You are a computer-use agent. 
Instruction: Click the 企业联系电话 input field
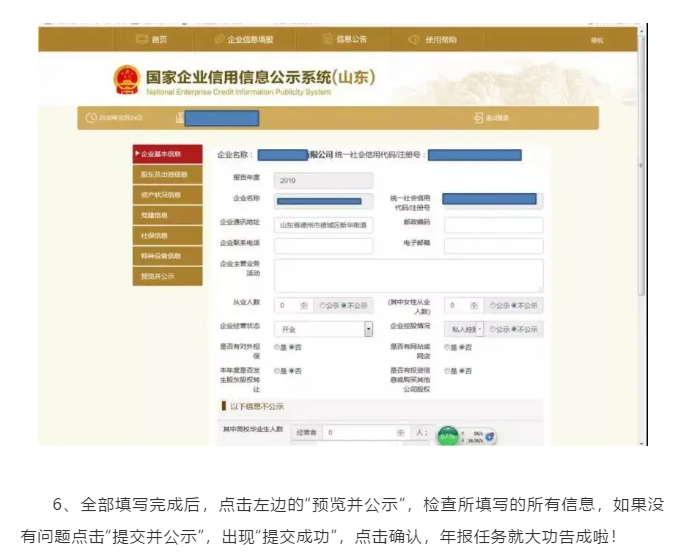pyautogui.click(x=323, y=246)
